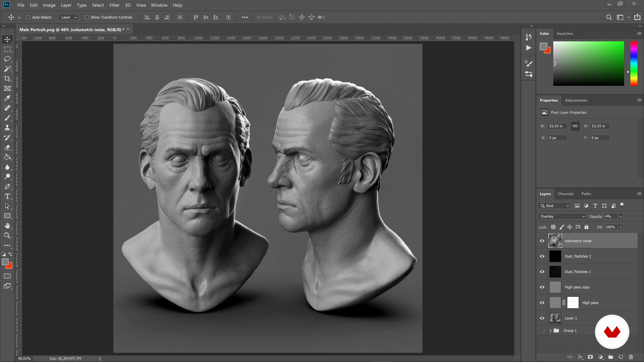Select the Horizontal Type tool
Screen dimensions: 644x362
click(7, 196)
